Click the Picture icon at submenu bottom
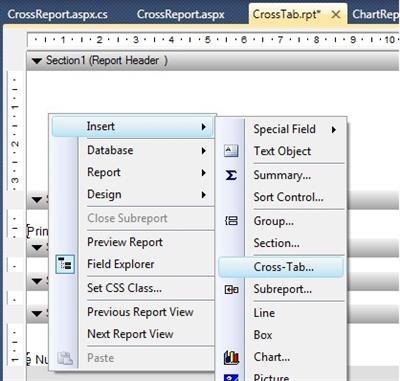The image size is (400, 381). (x=231, y=377)
